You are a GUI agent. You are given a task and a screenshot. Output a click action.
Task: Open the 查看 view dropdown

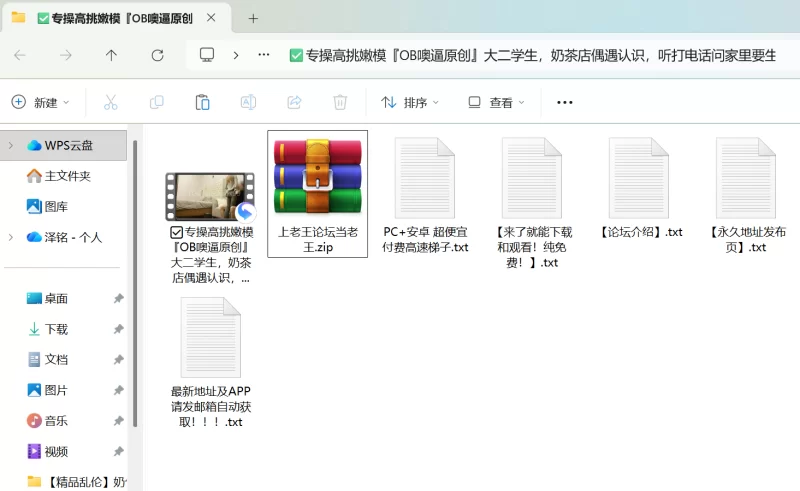click(x=496, y=103)
